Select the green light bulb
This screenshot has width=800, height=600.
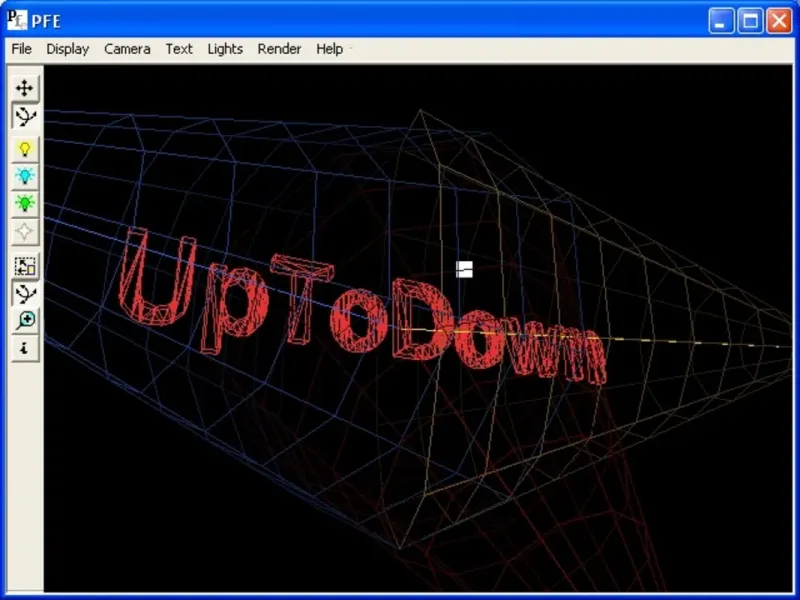click(x=24, y=203)
